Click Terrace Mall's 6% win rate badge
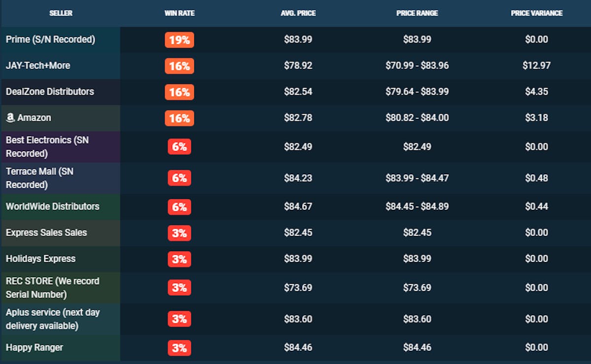Image resolution: width=591 pixels, height=364 pixels. pos(179,178)
